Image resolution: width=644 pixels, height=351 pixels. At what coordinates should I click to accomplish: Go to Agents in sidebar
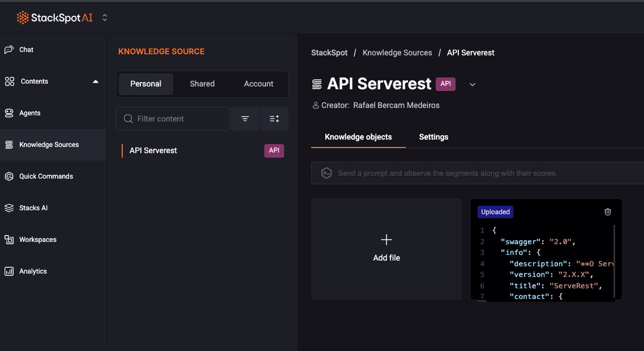(29, 113)
